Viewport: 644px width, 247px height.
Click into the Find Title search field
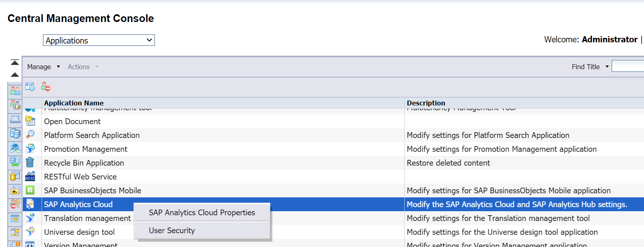[627, 66]
